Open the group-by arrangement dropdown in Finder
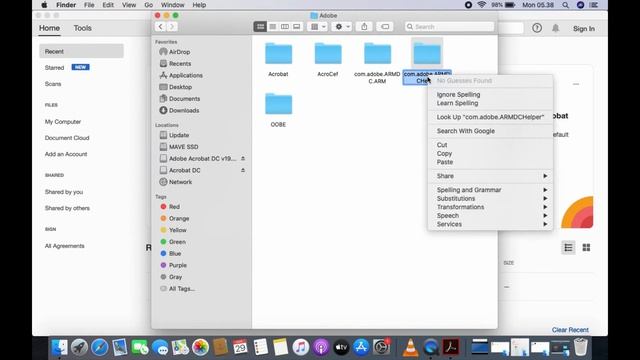The width and height of the screenshot is (640, 360). click(x=318, y=27)
